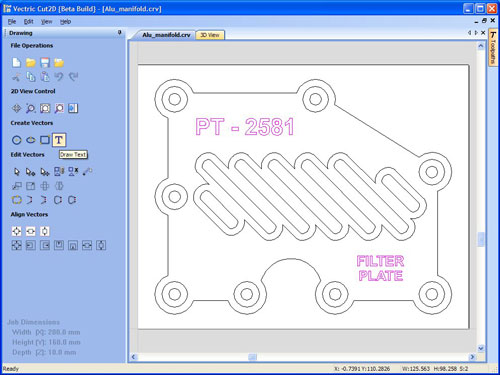Viewport: 500px width, 375px height.
Task: Select the Draw Text tool
Action: coord(59,140)
